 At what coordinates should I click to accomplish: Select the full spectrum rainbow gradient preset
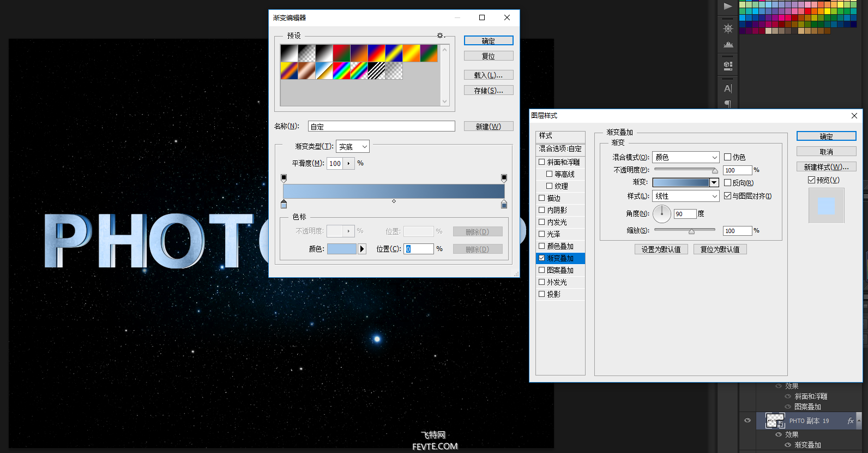(341, 71)
